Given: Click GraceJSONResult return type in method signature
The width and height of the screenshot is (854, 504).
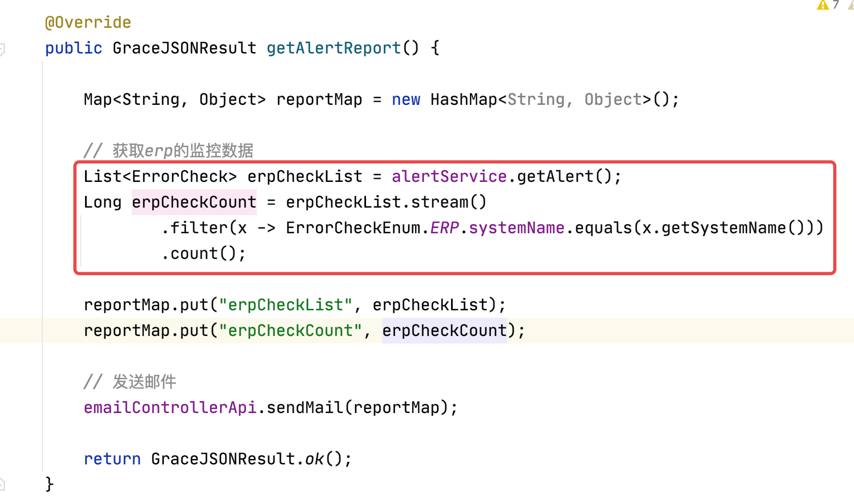Looking at the screenshot, I should [x=184, y=48].
